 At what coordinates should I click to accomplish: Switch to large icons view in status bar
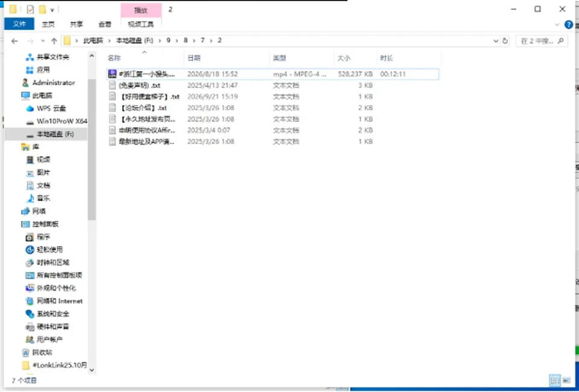566,380
